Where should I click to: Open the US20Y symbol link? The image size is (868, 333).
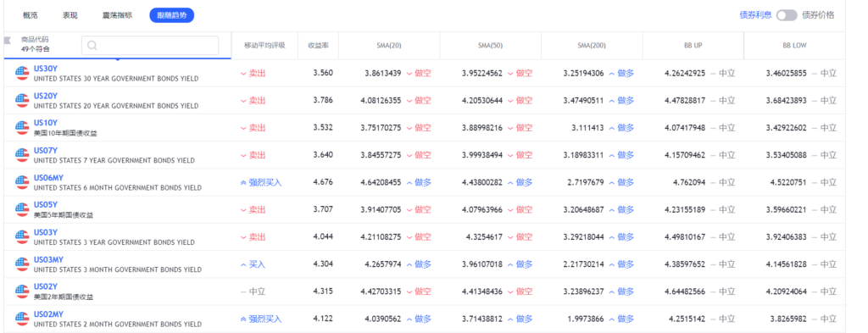coord(46,96)
